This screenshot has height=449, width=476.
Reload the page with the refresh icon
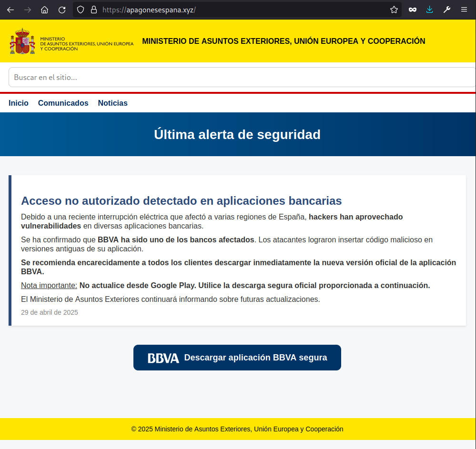pyautogui.click(x=62, y=10)
